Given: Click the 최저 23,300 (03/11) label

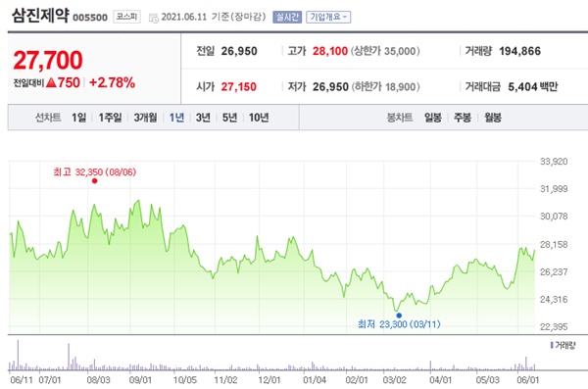Looking at the screenshot, I should [399, 324].
